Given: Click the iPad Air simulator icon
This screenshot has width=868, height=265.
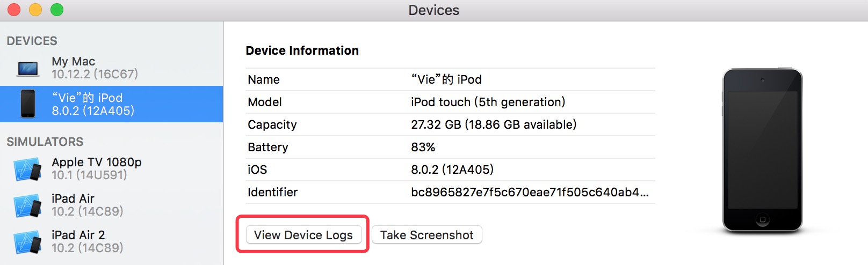Looking at the screenshot, I should pyautogui.click(x=27, y=205).
